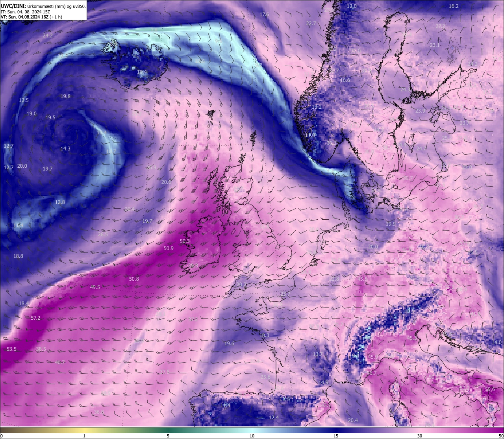Click the 12.0 value at the top
504x439 pixels.
tap(352, 6)
